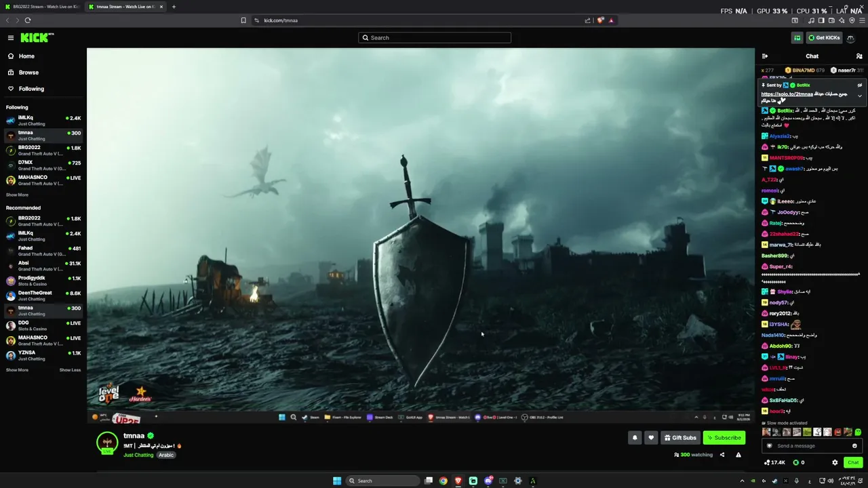868x488 pixels.
Task: Select the tmnaa Stream browser tab
Action: [125, 7]
